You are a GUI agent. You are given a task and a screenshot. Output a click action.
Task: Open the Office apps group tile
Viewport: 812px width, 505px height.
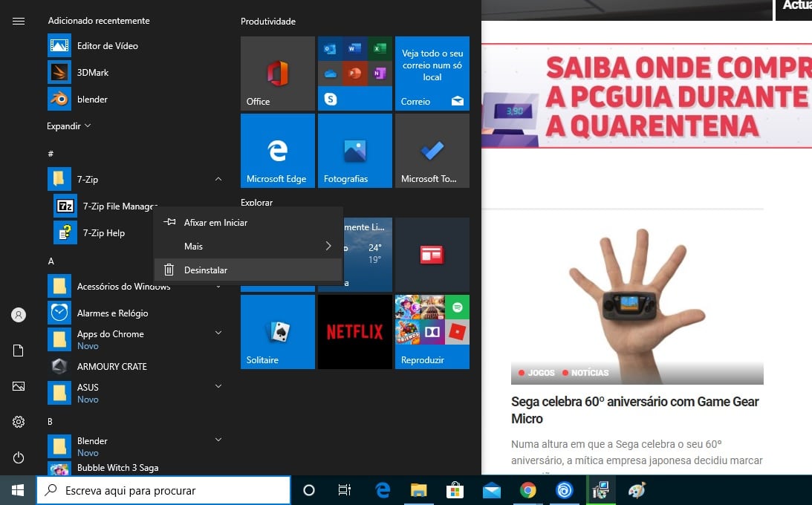354,74
